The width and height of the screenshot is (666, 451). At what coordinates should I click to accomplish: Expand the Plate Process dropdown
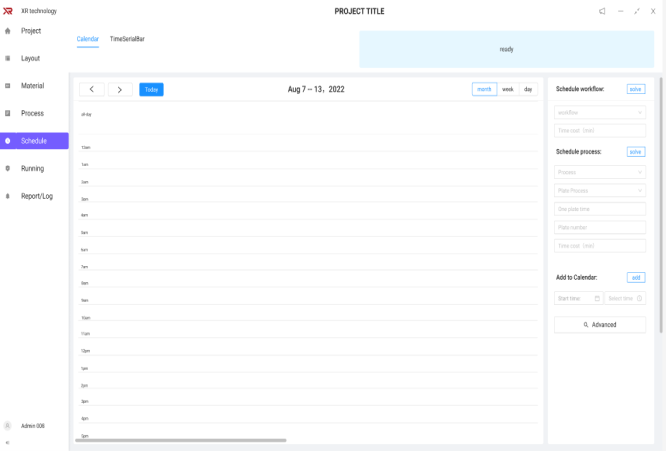coord(600,190)
